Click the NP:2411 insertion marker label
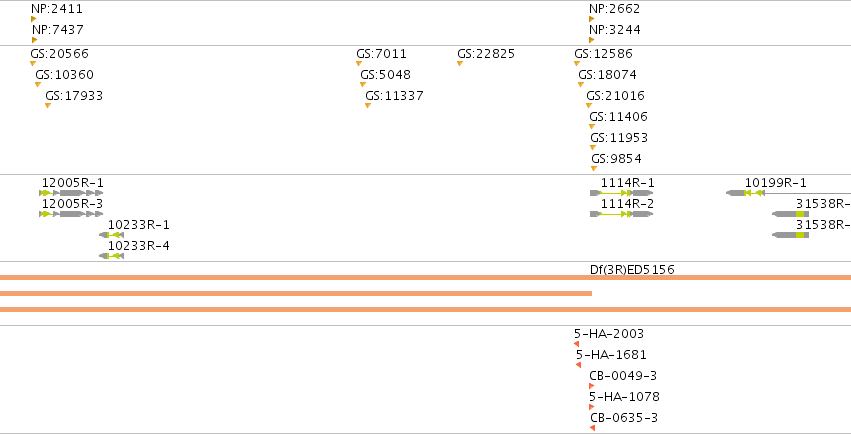This screenshot has width=851, height=434. (x=57, y=9)
